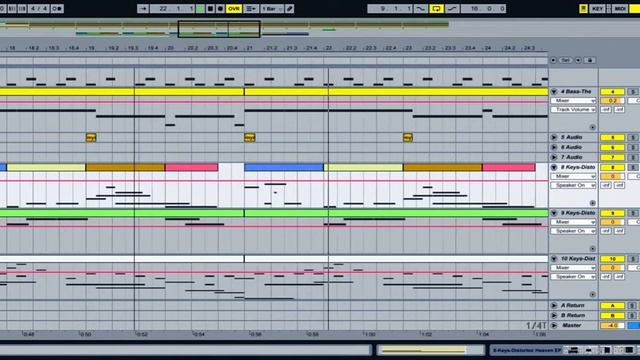
Task: Toggle the metronome button beside 4 / 4
Action: [x=57, y=9]
